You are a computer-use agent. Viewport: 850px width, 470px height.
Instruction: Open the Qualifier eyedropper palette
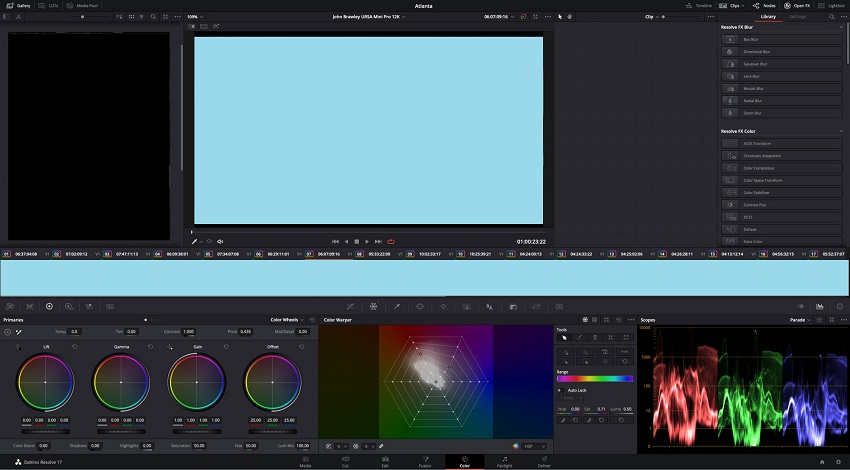click(x=397, y=306)
